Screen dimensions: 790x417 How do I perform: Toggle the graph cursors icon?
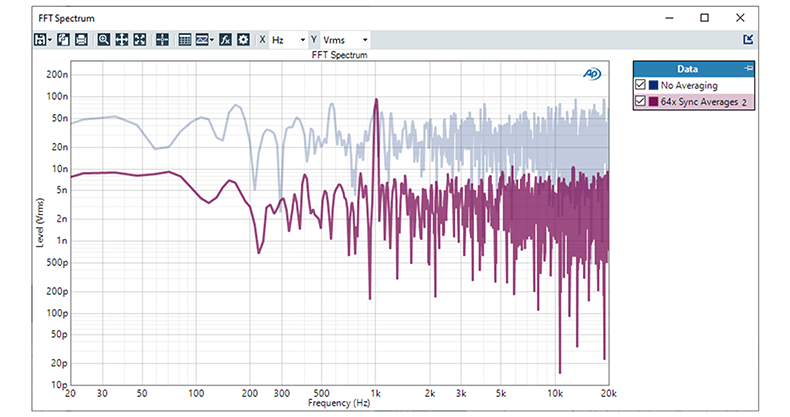click(162, 39)
